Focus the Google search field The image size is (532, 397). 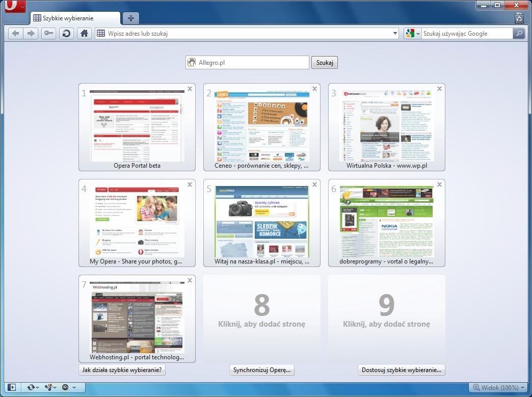(467, 33)
